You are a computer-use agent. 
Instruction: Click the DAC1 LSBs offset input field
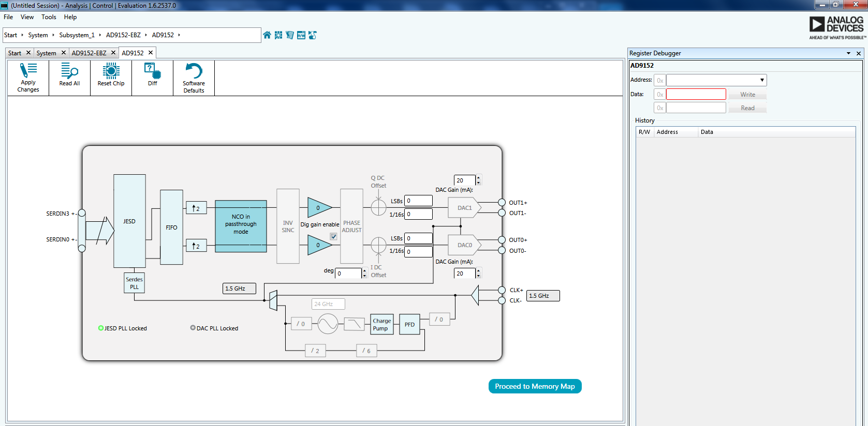click(418, 201)
